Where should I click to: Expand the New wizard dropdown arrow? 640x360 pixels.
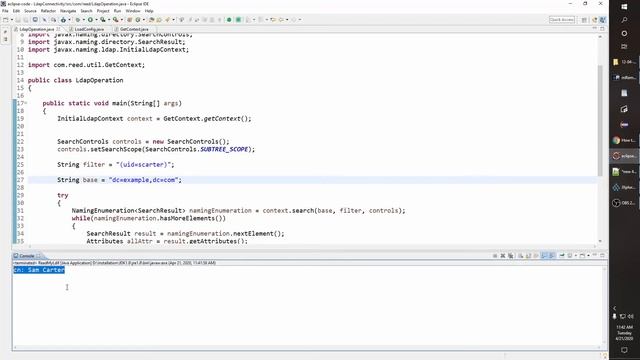click(12, 20)
